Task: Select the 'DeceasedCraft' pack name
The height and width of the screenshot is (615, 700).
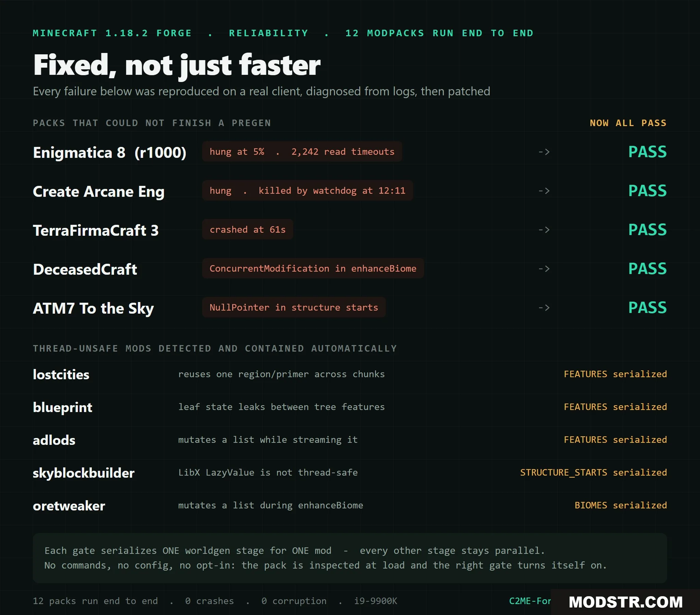Action: (85, 269)
